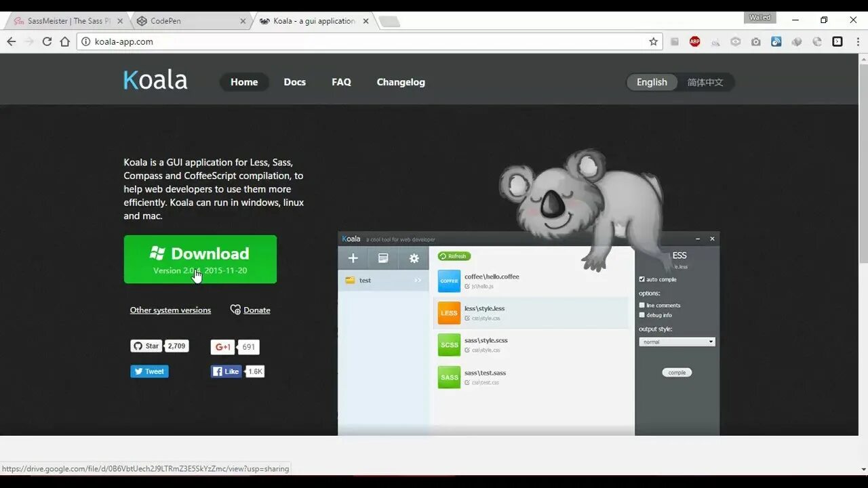The height and width of the screenshot is (488, 868).
Task: Click the green Download button
Action: pos(200,259)
